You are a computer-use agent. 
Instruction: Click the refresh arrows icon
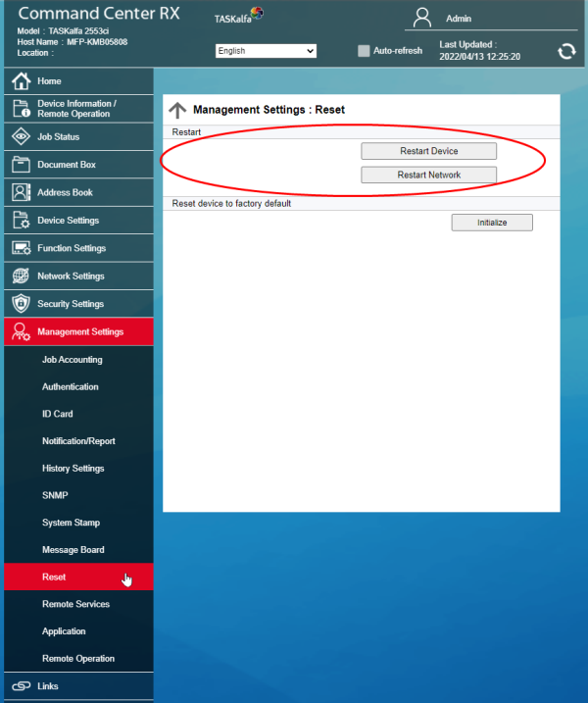(x=566, y=51)
